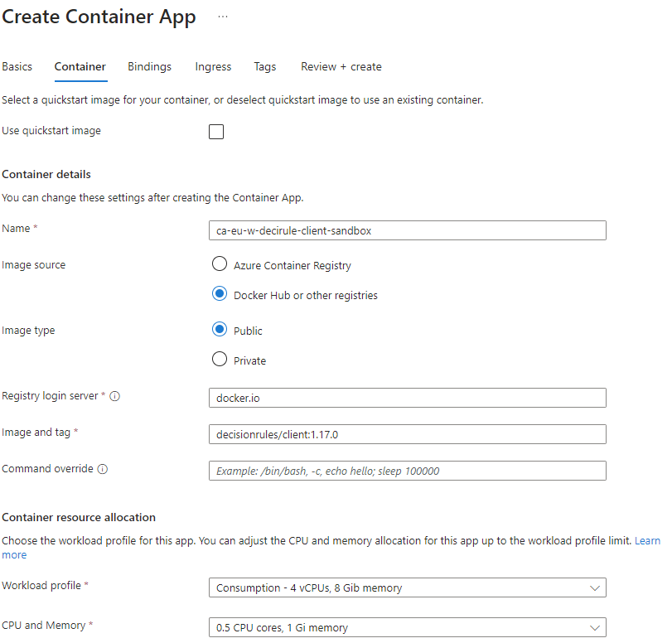
Task: Click the info icon beside Registry login server
Action: tap(115, 396)
